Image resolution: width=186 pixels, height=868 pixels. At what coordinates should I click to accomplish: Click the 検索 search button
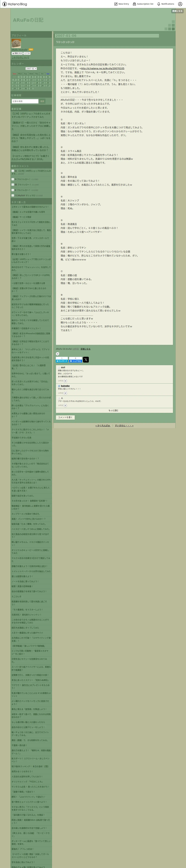click(42, 101)
